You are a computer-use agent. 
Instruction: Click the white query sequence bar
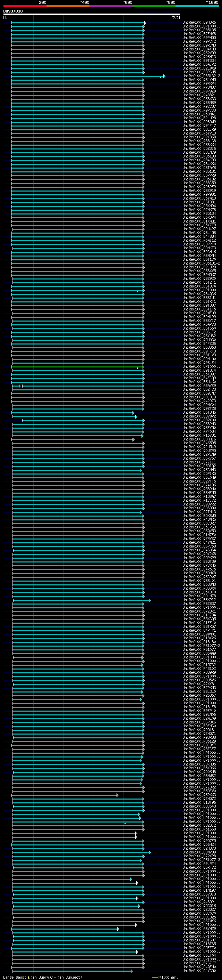[x=92, y=14]
